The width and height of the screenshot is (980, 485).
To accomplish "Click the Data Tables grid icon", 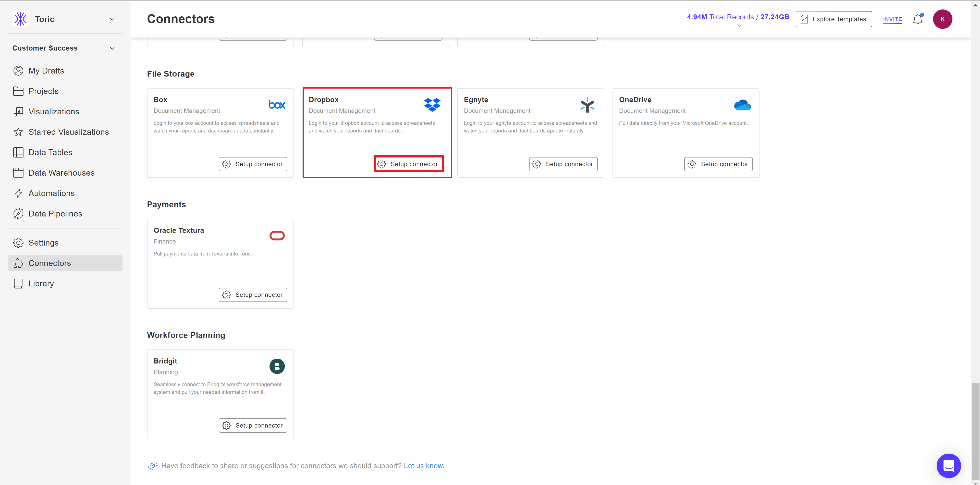I will click(18, 153).
